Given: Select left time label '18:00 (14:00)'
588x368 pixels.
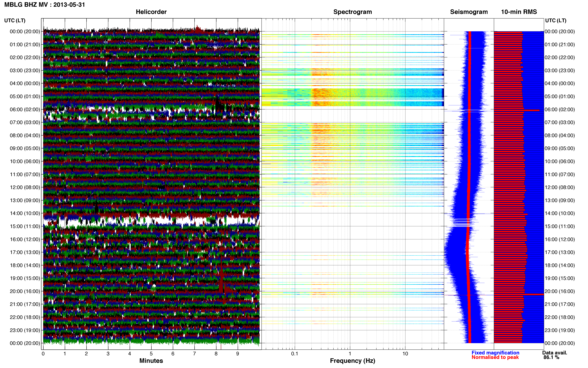Looking at the screenshot, I should click(x=25, y=265).
